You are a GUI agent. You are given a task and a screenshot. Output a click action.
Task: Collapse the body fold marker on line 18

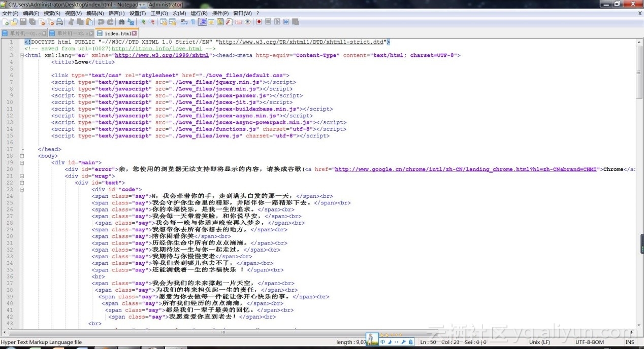21,156
